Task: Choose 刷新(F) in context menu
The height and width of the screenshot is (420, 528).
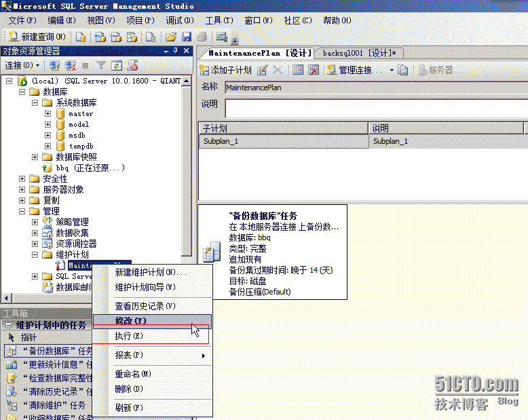Action: [x=152, y=408]
